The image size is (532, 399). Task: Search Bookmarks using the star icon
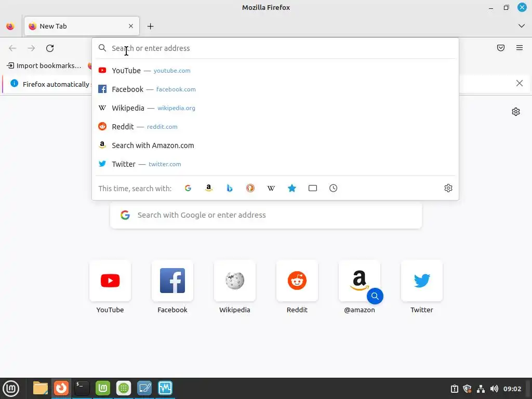pos(292,188)
